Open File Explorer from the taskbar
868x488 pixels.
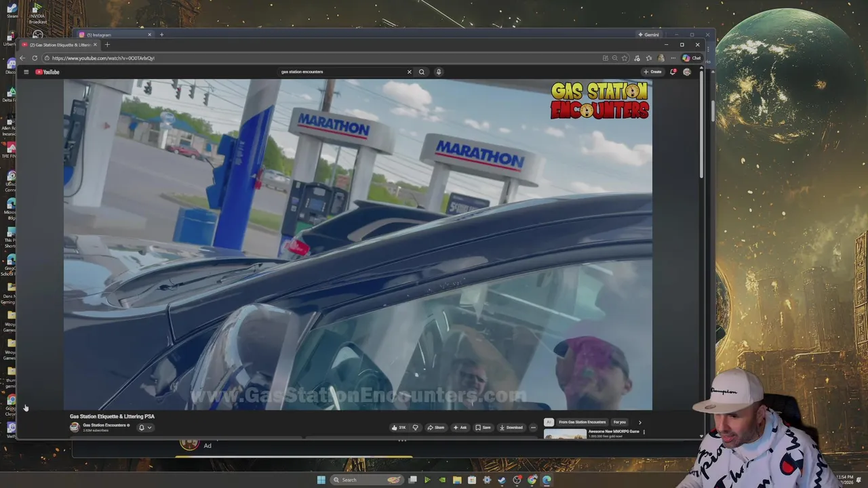click(457, 480)
